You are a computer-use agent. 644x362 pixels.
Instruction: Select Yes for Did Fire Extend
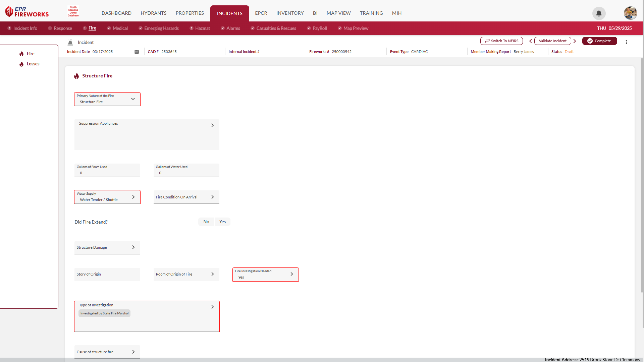pyautogui.click(x=222, y=222)
